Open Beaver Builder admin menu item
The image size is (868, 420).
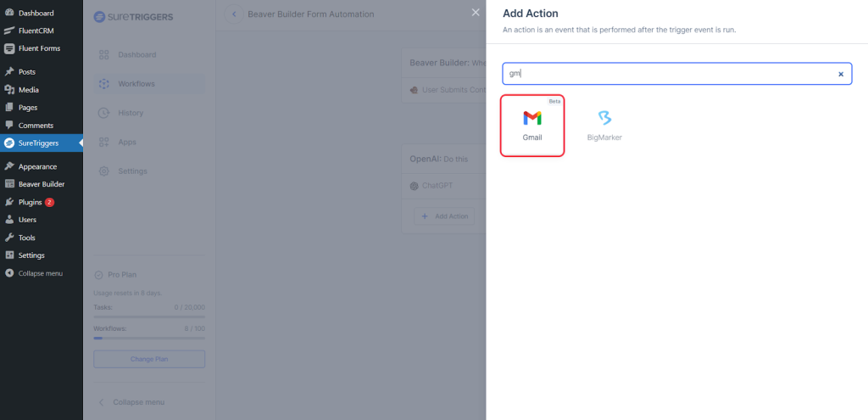click(x=41, y=184)
